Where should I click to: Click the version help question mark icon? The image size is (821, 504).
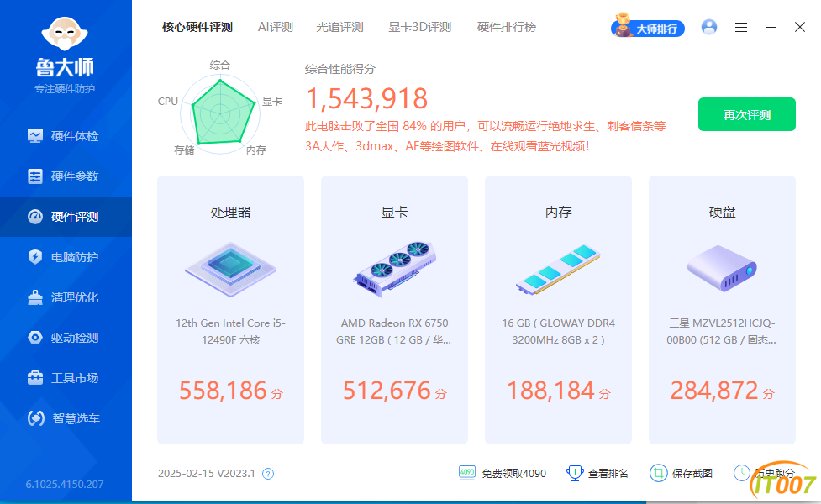268,474
